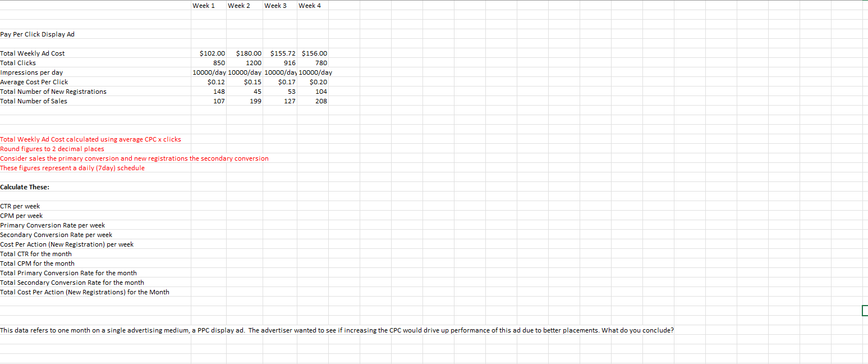The width and height of the screenshot is (868, 364).
Task: Select Total Secondary Conversion Rate for month
Action: [72, 283]
